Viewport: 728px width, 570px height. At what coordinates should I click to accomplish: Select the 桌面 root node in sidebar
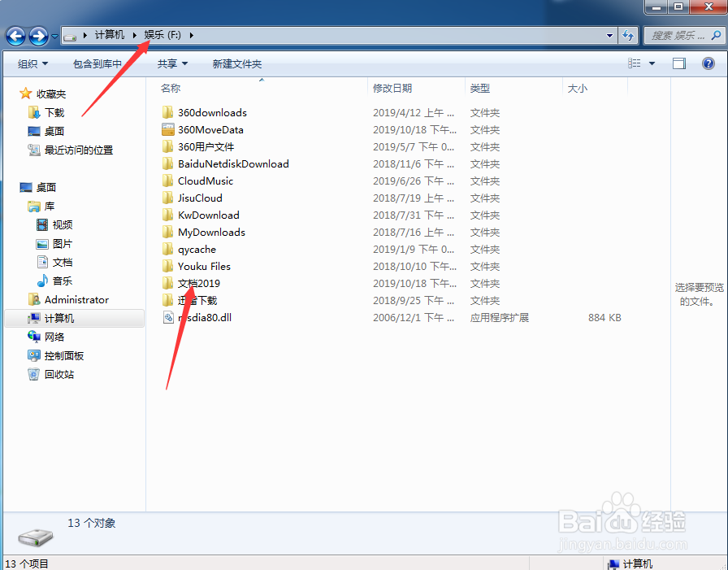pos(46,188)
